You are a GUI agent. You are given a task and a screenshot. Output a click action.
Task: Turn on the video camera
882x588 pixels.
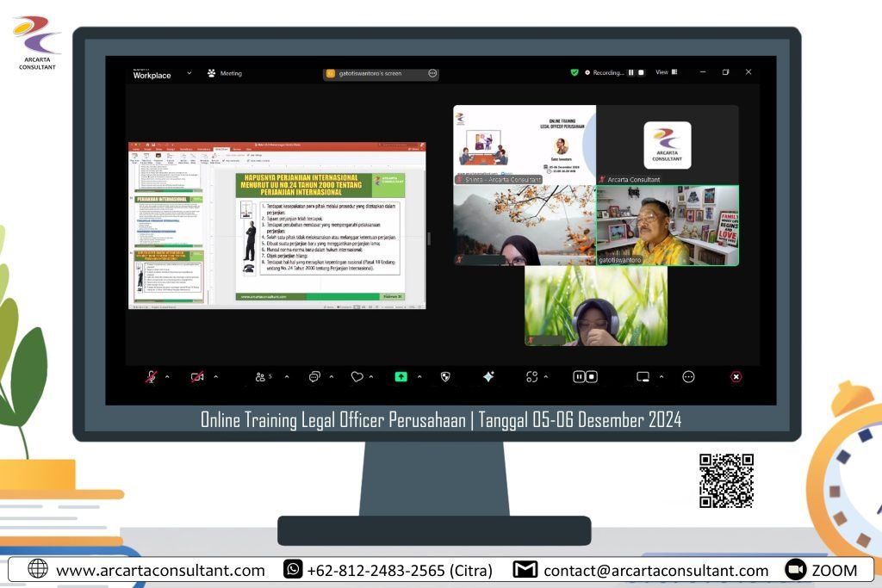click(x=197, y=377)
